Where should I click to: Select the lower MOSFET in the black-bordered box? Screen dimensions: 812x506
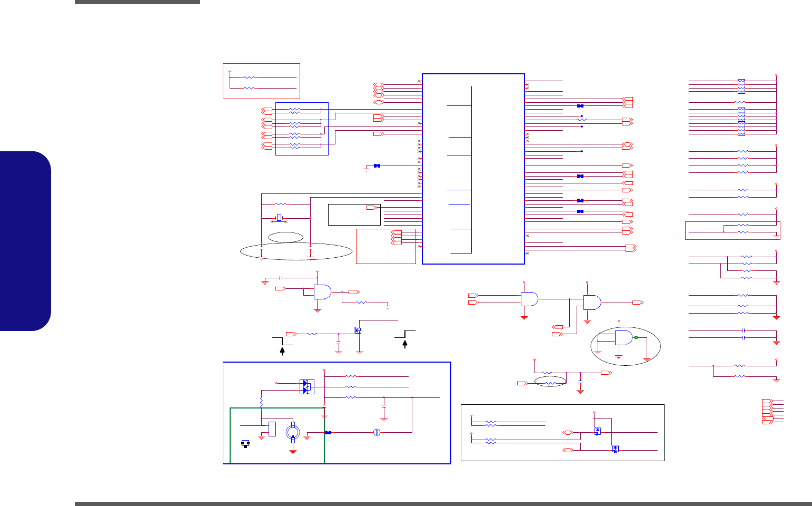tap(615, 449)
